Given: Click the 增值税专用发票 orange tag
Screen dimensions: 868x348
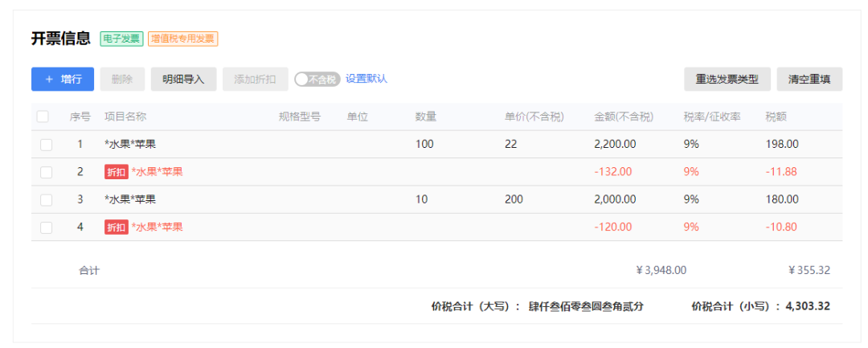Looking at the screenshot, I should (183, 39).
